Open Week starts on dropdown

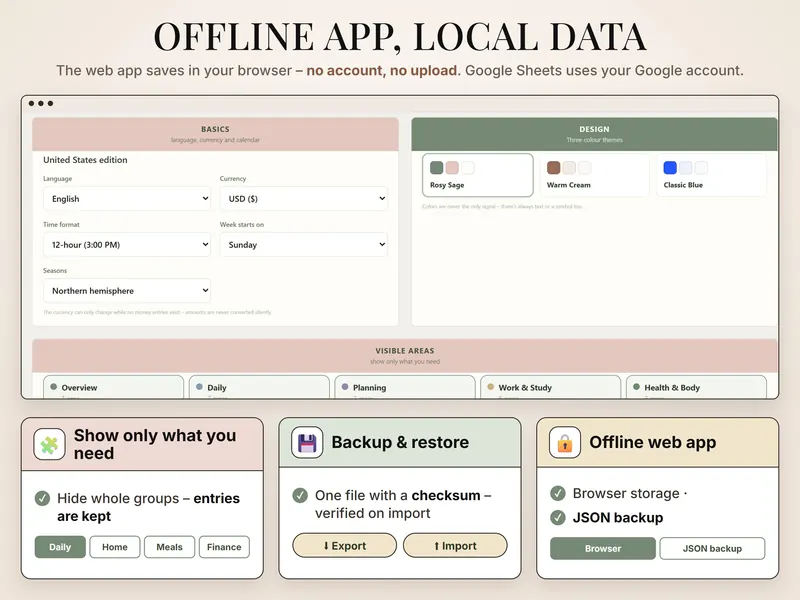(x=304, y=244)
